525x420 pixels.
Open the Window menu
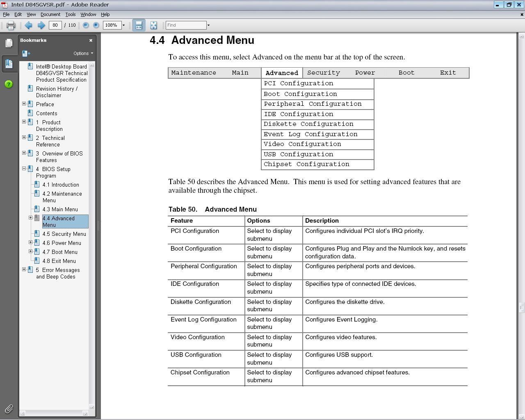click(88, 14)
